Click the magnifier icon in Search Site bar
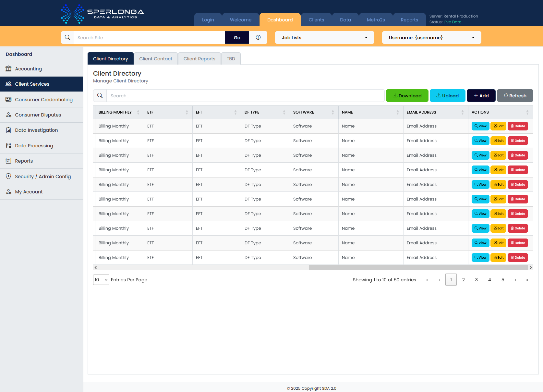Image resolution: width=543 pixels, height=392 pixels. tap(67, 37)
